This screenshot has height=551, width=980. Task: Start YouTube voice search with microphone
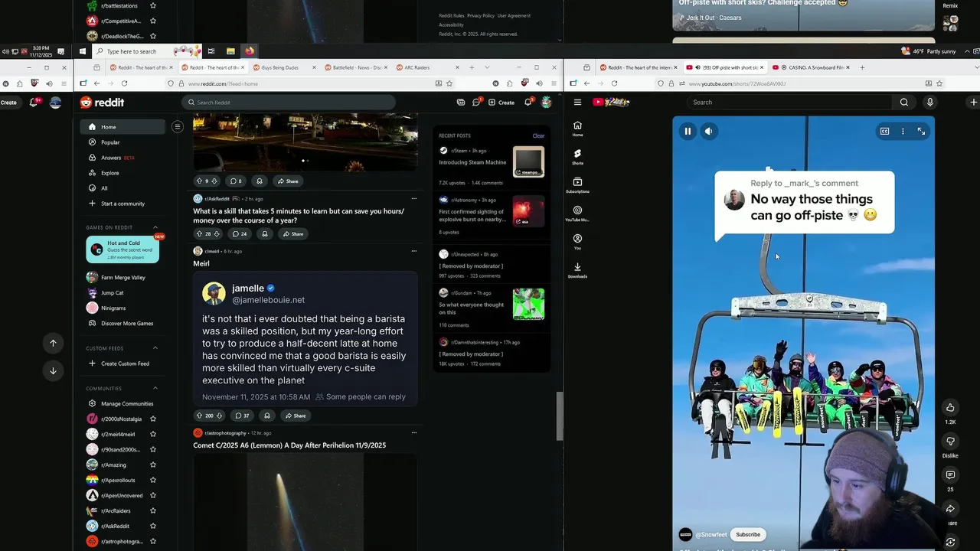tap(930, 102)
